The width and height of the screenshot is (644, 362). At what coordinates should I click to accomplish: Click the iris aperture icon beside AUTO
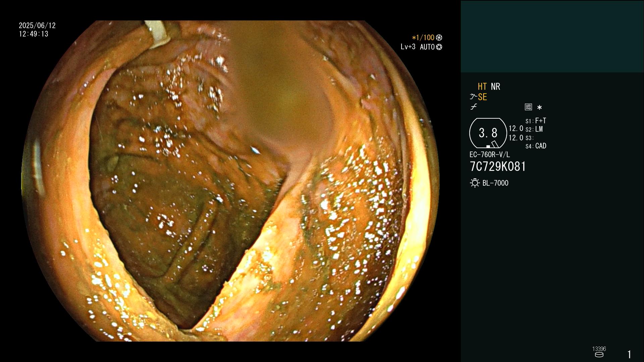point(439,47)
